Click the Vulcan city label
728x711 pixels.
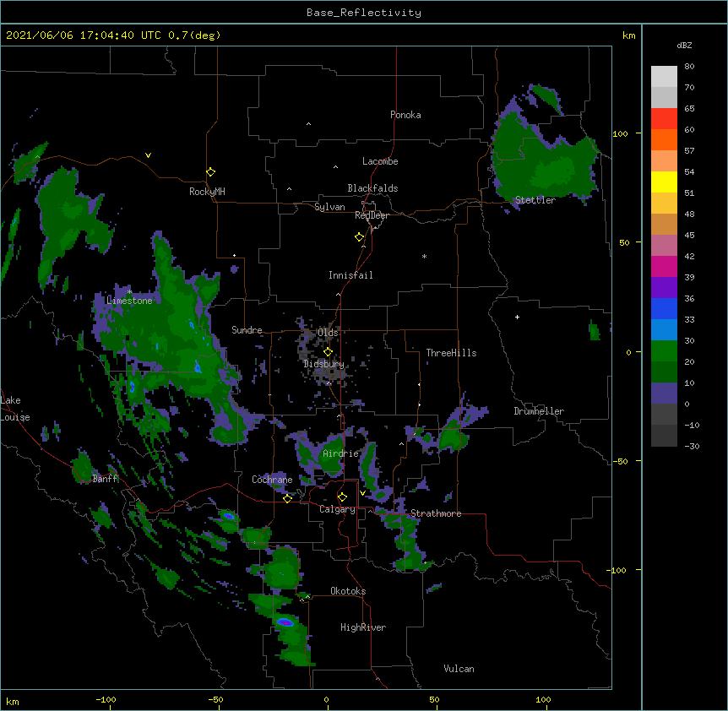(459, 669)
